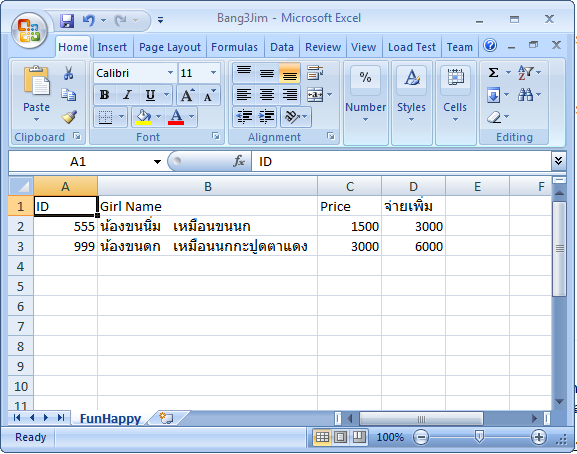Select cell containing Girl Name
The image size is (577, 454).
(x=208, y=206)
